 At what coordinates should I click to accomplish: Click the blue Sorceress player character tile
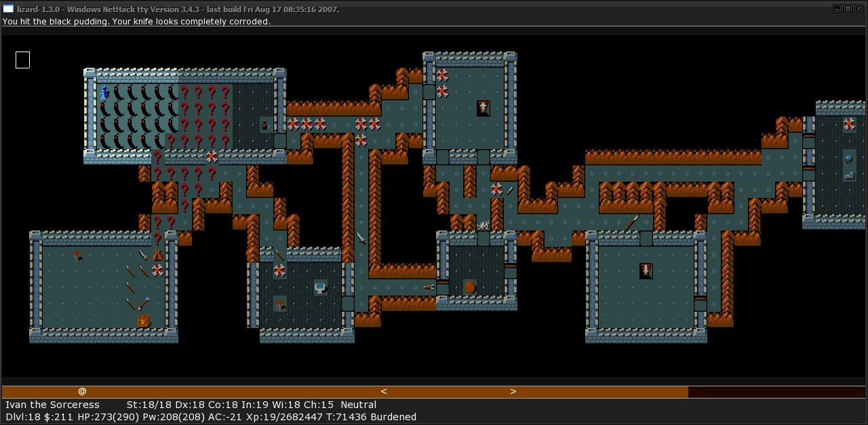tap(104, 92)
